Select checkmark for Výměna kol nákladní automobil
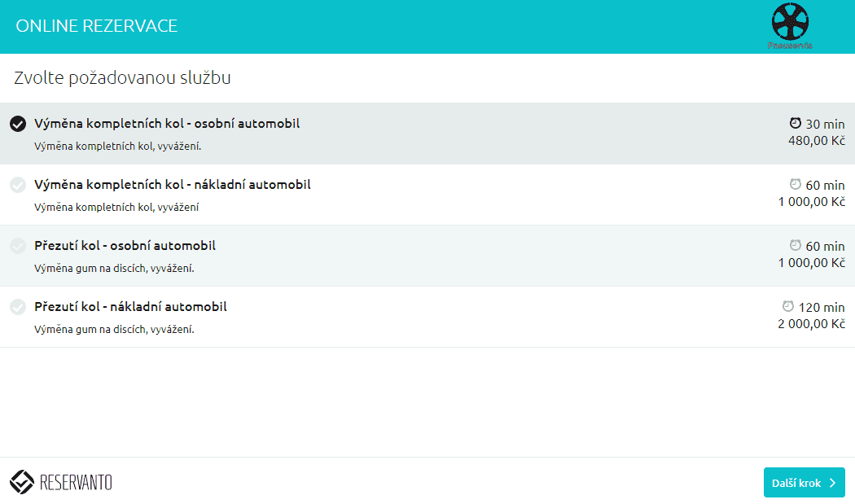Image resolution: width=855 pixels, height=504 pixels. coord(18,185)
